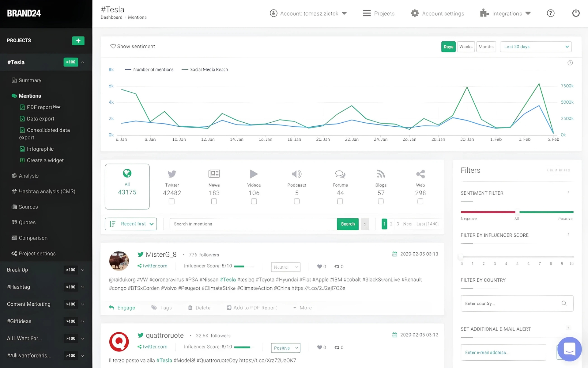Open Hashtag analysis (CMS) in sidebar
The image size is (588, 368).
pos(43,191)
